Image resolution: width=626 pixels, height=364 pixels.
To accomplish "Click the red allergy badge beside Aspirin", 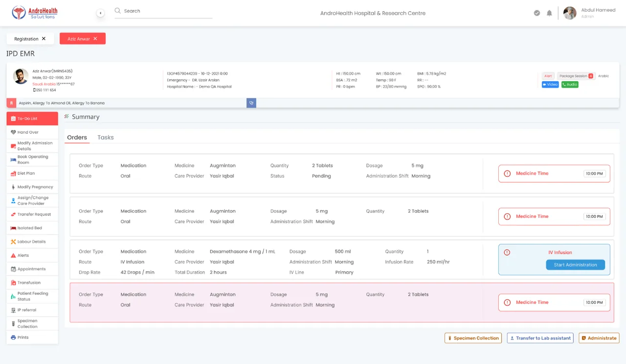I will click(x=11, y=103).
